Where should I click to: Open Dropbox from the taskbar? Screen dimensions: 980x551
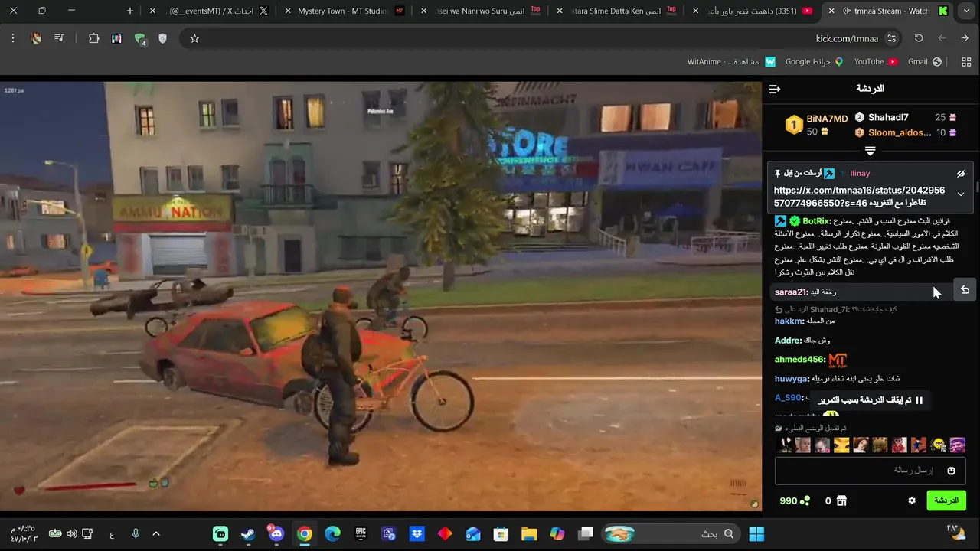point(416,533)
